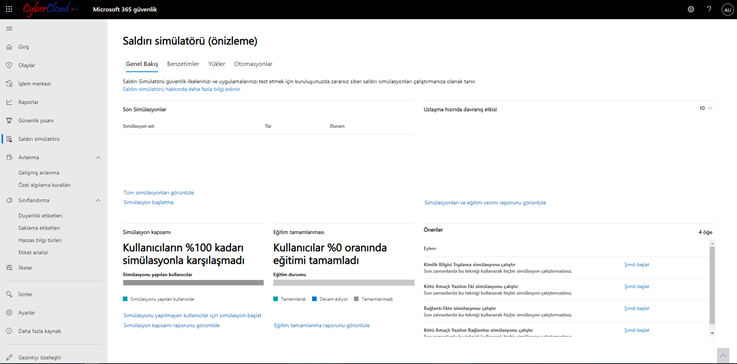Click Şimdi başlat for Kimlik Bilgisi Toplama
The width and height of the screenshot is (737, 364).
(x=636, y=265)
